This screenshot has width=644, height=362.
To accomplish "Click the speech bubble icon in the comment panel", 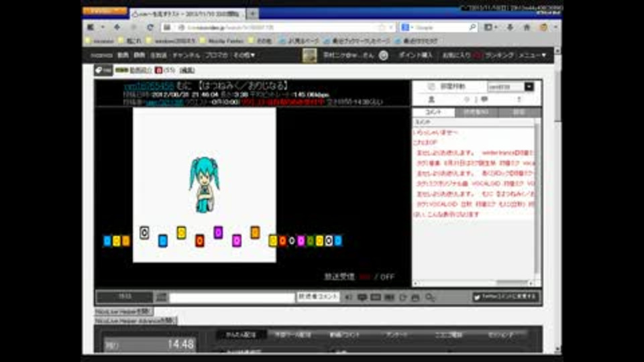I will pos(484,99).
